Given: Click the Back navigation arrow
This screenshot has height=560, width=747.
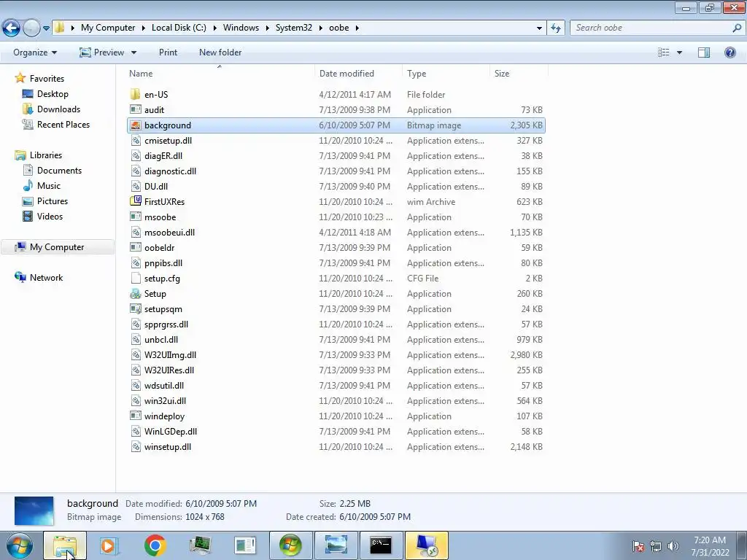Looking at the screenshot, I should [x=12, y=28].
